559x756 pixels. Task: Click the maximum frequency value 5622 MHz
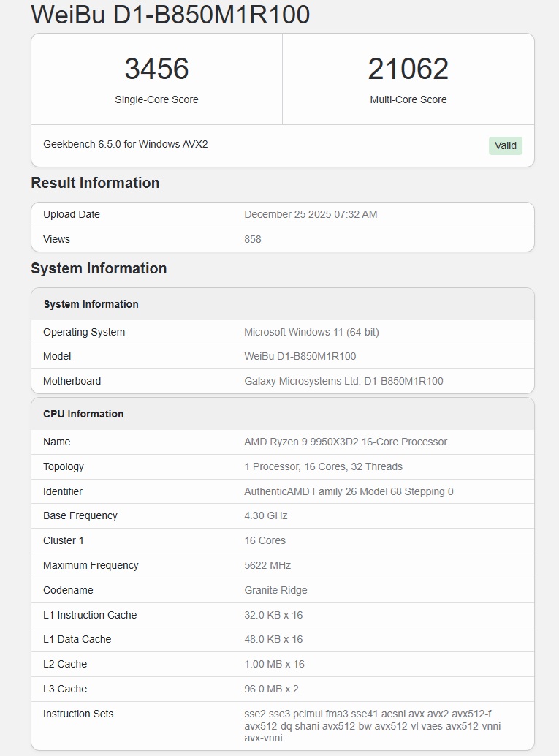(x=267, y=565)
